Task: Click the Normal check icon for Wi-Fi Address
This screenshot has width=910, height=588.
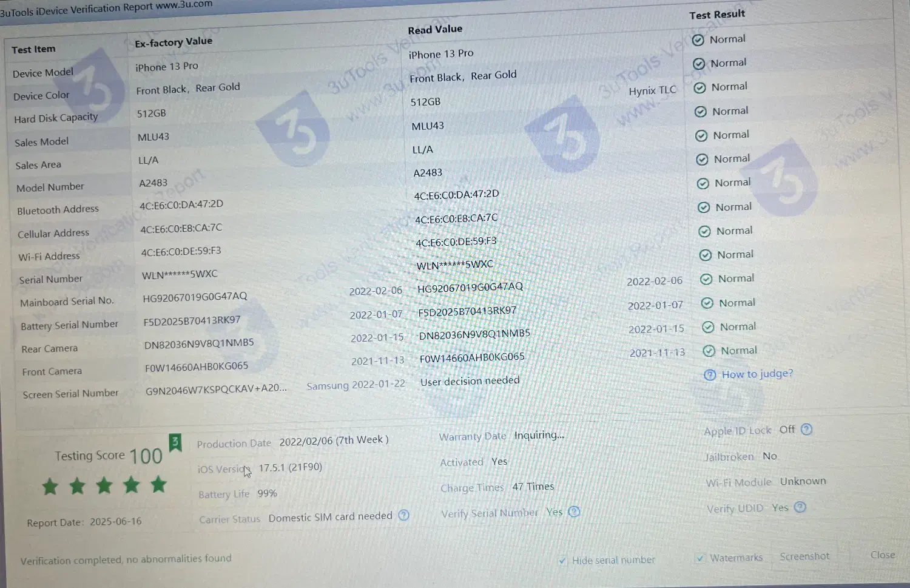Action: click(x=704, y=231)
